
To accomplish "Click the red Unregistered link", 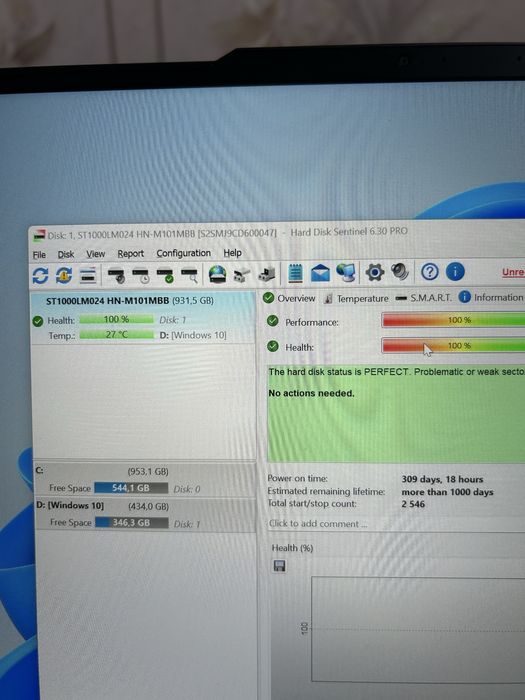I will coord(513,272).
